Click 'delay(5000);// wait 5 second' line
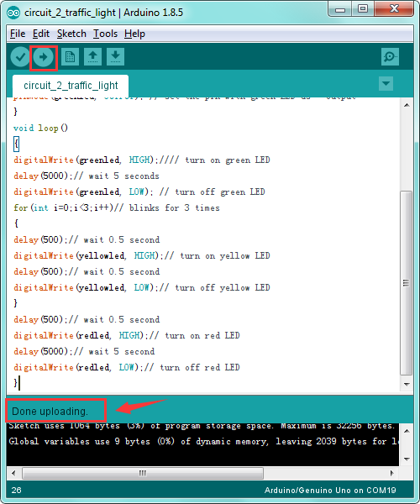This screenshot has height=504, width=420. [x=84, y=351]
